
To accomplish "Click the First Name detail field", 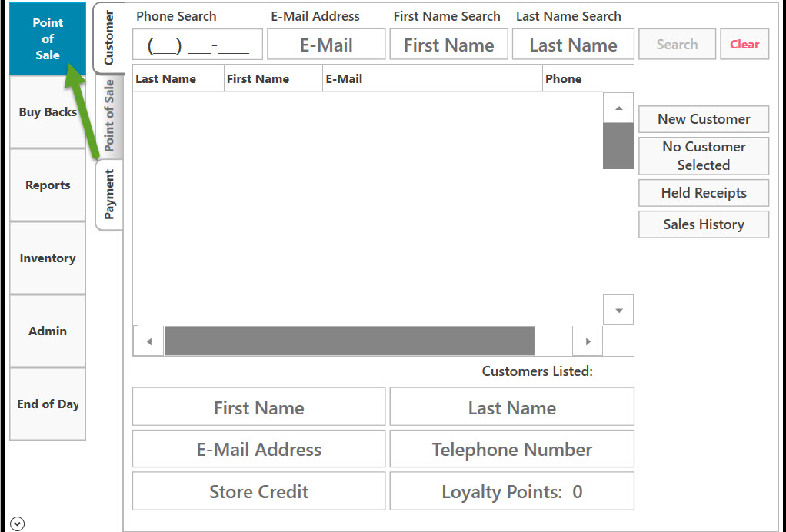I will (x=258, y=407).
